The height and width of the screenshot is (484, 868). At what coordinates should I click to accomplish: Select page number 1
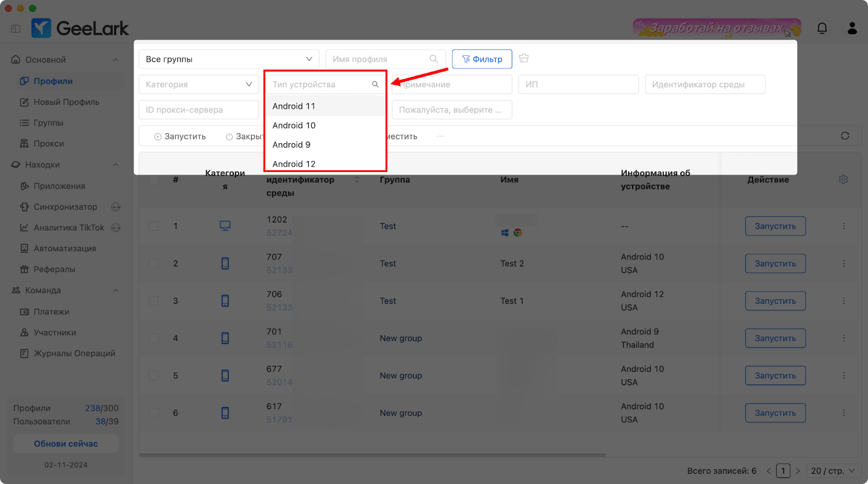(x=783, y=471)
